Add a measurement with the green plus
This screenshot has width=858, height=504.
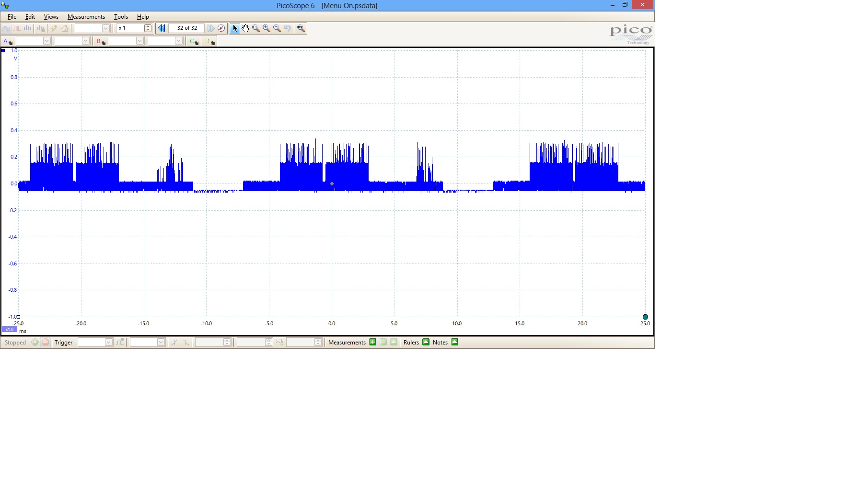click(x=373, y=342)
